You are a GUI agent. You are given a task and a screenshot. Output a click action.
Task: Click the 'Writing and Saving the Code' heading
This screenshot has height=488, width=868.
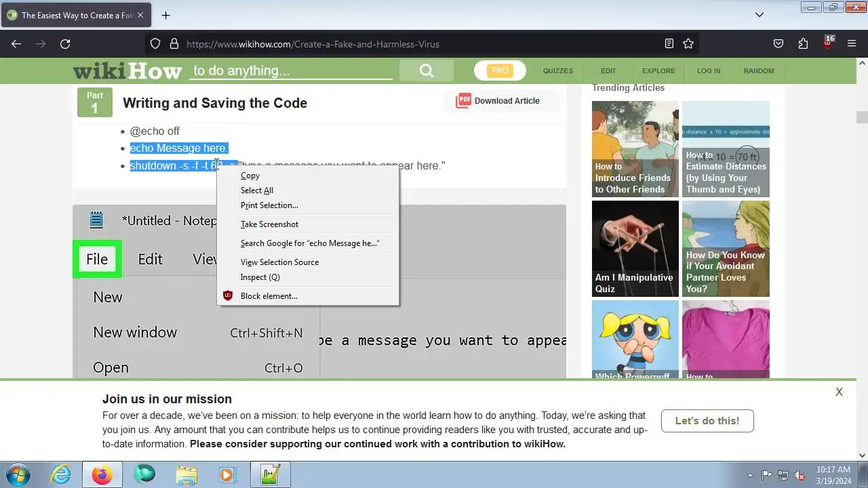pyautogui.click(x=215, y=103)
